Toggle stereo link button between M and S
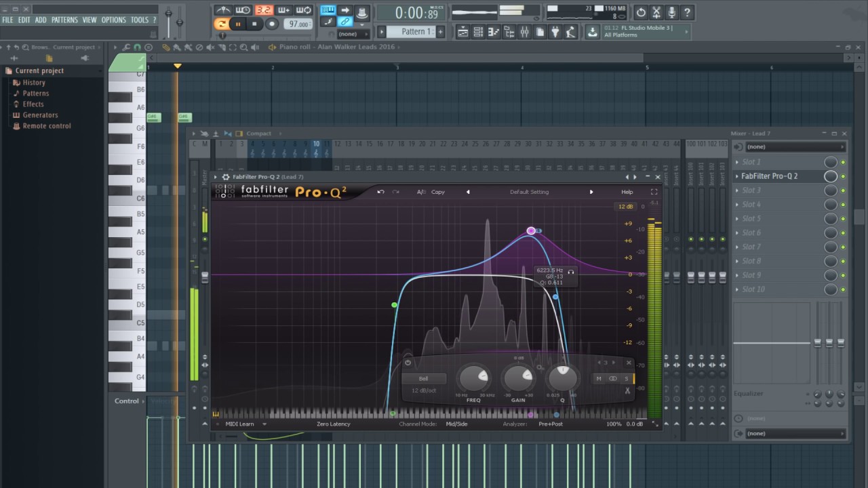This screenshot has height=488, width=868. click(613, 379)
